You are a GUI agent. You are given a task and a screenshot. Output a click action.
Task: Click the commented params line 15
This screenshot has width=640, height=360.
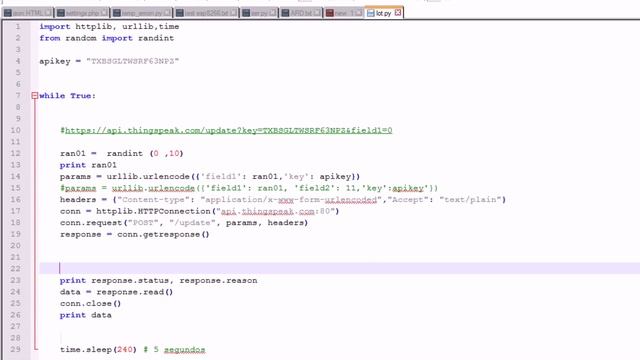click(249, 188)
